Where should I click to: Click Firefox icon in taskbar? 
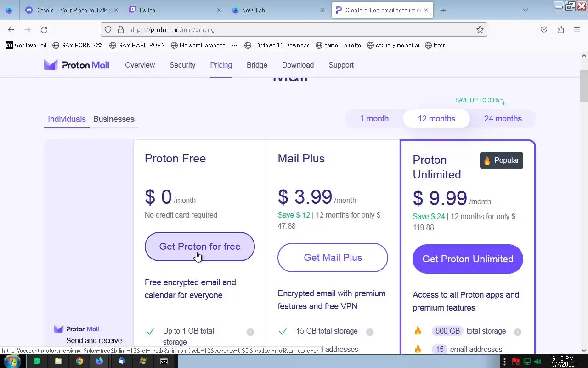[x=99, y=361]
